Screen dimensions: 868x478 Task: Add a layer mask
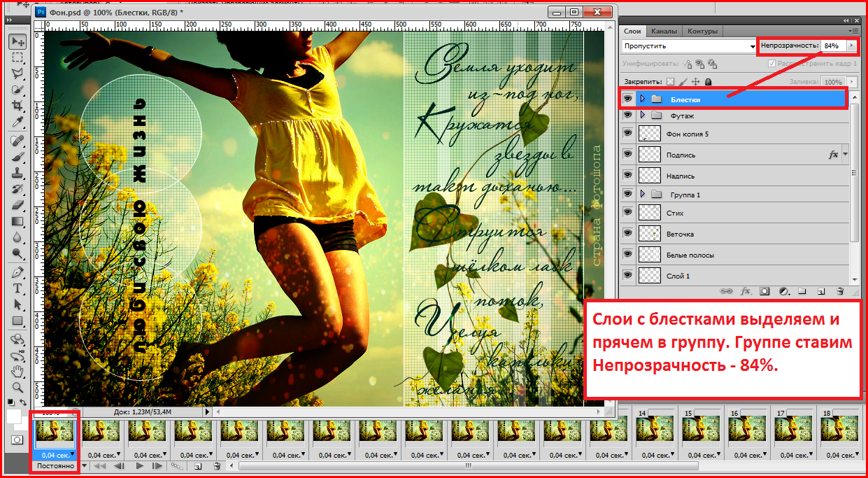pos(764,291)
